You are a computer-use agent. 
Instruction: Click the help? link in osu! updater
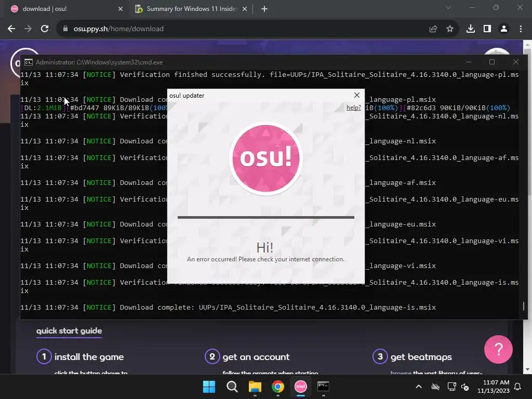pos(353,108)
